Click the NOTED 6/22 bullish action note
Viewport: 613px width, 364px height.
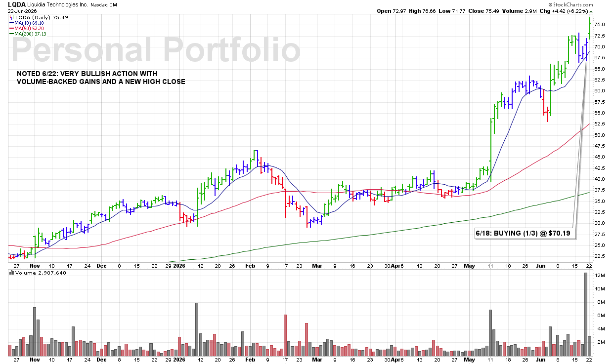pyautogui.click(x=101, y=77)
